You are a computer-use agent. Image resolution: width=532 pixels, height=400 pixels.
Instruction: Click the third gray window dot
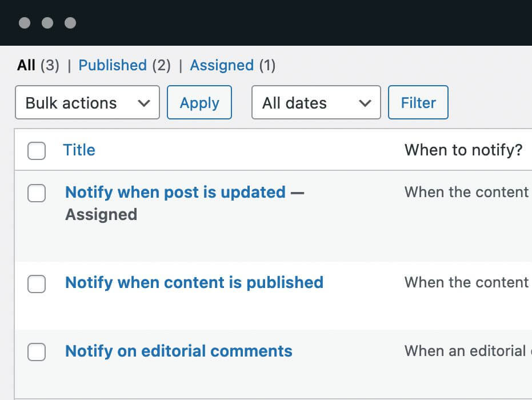coord(70,23)
